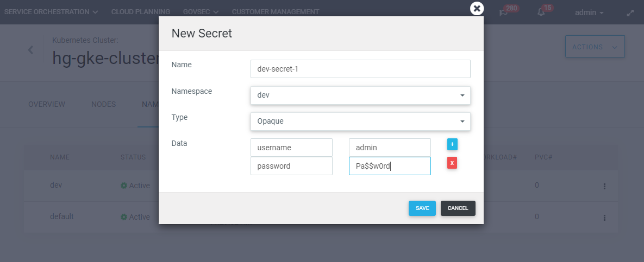Expand the Namespace dropdown showing dev
Screen dimensions: 644x262
tap(360, 95)
